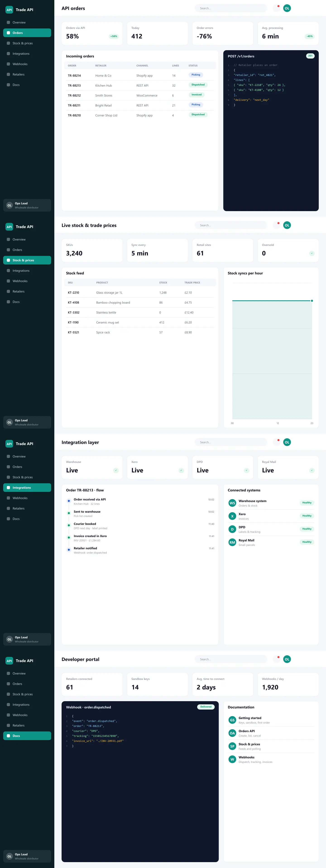Click the D icon beside DPD in Connected systems
Image resolution: width=326 pixels, height=868 pixels.
pos(232,529)
